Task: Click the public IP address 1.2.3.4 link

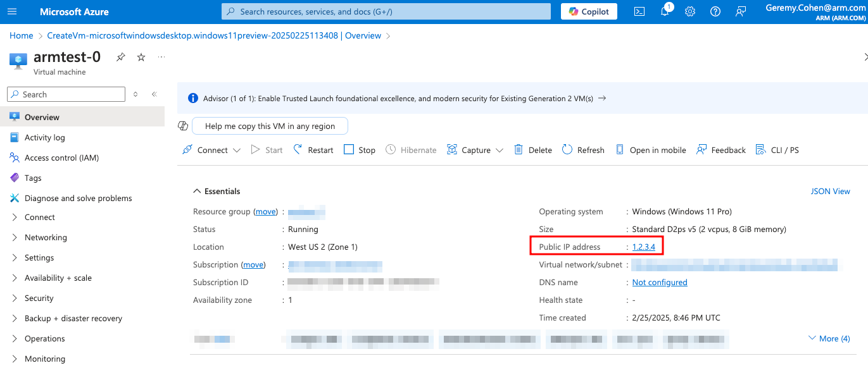Action: coord(643,247)
